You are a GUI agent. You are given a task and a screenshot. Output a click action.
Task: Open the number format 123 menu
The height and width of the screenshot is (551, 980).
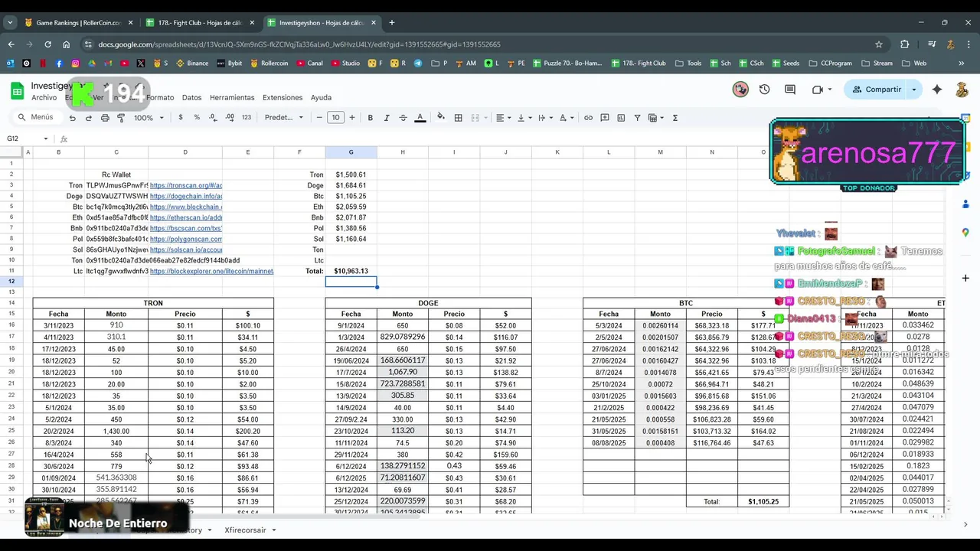(x=246, y=118)
